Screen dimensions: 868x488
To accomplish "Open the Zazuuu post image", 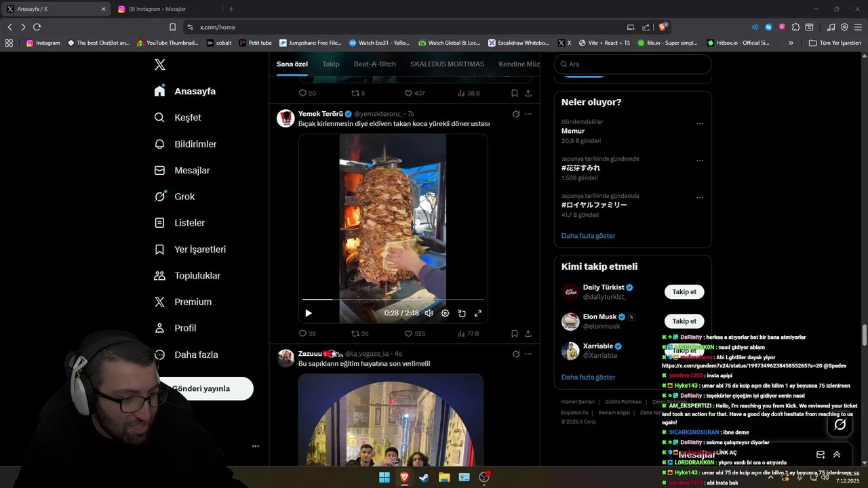I will (x=391, y=420).
